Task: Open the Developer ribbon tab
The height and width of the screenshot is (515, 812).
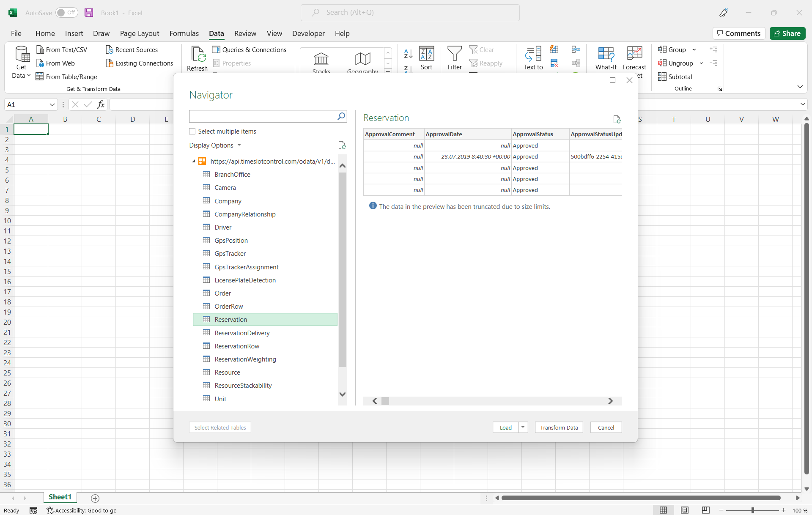Action: 308,33
